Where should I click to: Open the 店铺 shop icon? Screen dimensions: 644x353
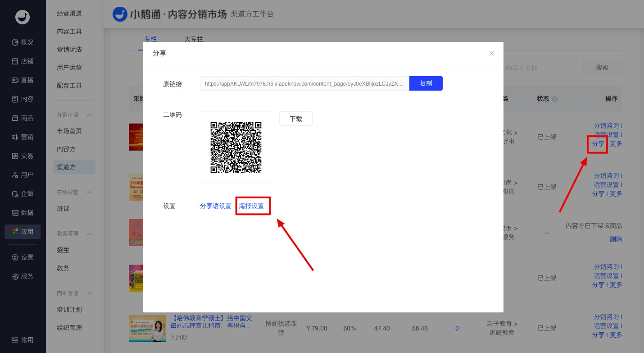point(15,61)
